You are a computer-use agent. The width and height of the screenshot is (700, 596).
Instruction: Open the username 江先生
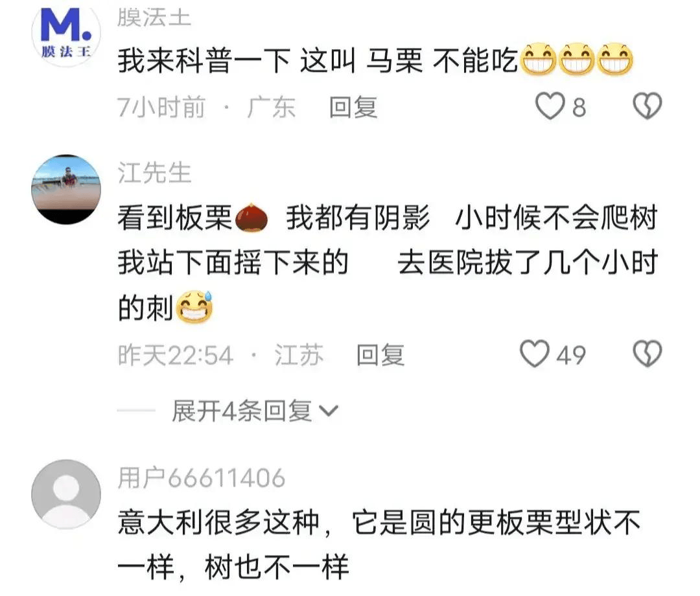[154, 172]
